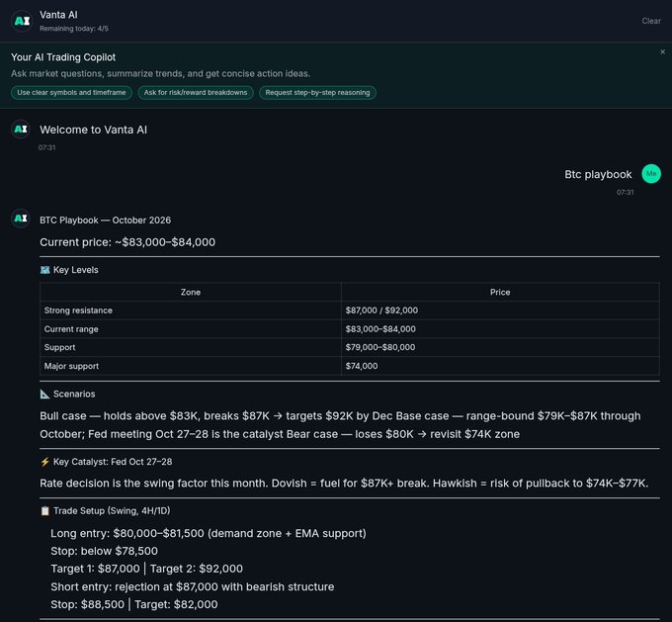The height and width of the screenshot is (622, 672).
Task: Select 'Request step-by-step reasoning' chip
Action: 317,93
